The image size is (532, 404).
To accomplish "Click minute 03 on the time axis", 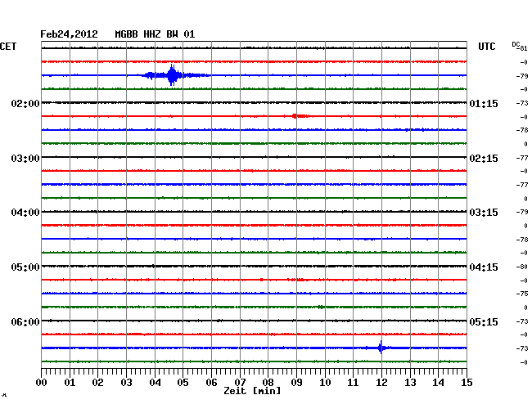I will point(126,382).
